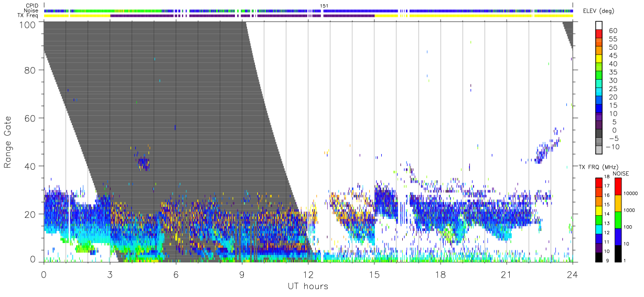This screenshot has width=644, height=297.
Task: Click the "1000" label on the NOISE scale
Action: click(x=629, y=211)
